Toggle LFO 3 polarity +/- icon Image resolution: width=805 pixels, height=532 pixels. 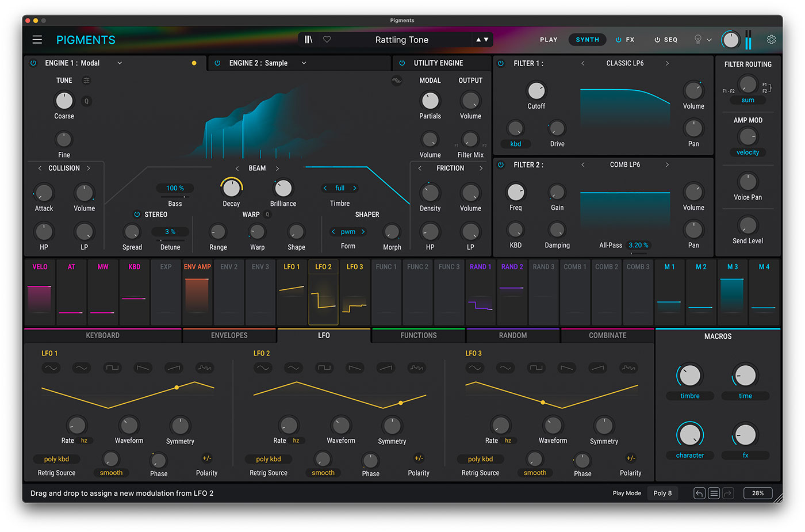(631, 458)
